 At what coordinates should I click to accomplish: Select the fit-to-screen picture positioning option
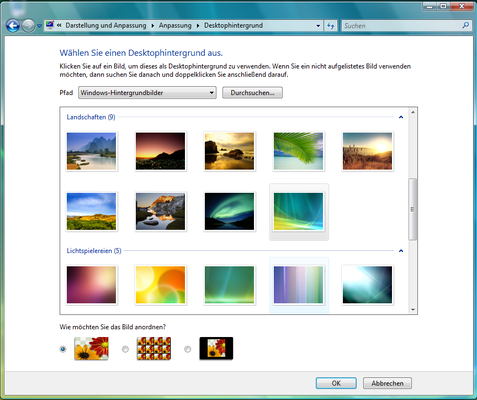63,349
